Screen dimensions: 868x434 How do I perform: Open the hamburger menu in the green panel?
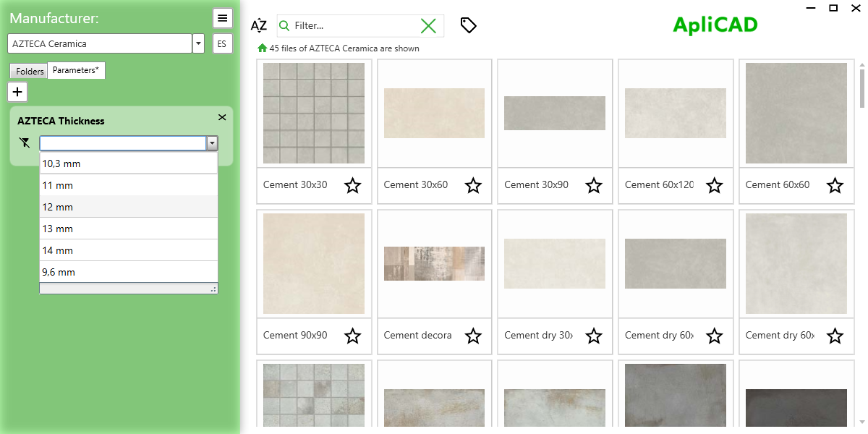click(x=222, y=17)
